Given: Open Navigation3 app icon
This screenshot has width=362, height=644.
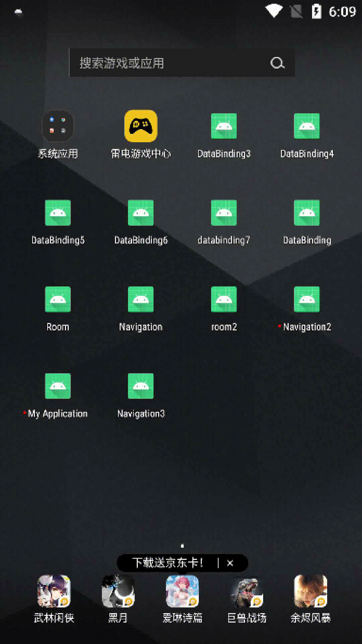Looking at the screenshot, I should click(141, 386).
